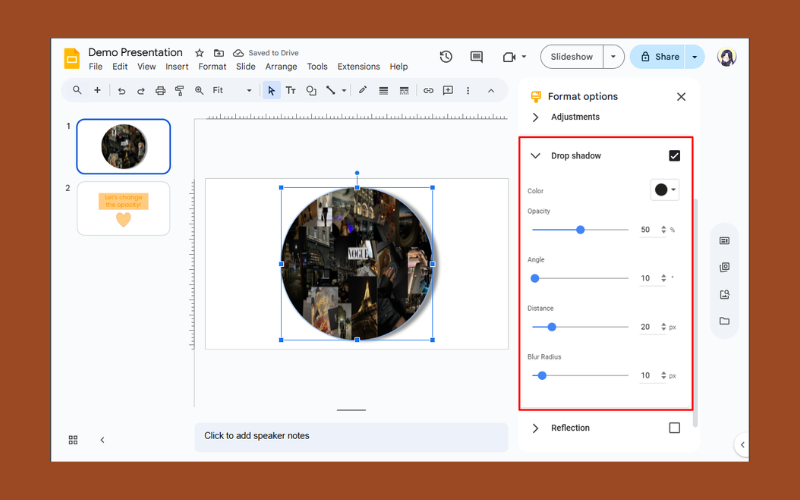Switch to grid view
Viewport: 800px width, 500px height.
[73, 440]
